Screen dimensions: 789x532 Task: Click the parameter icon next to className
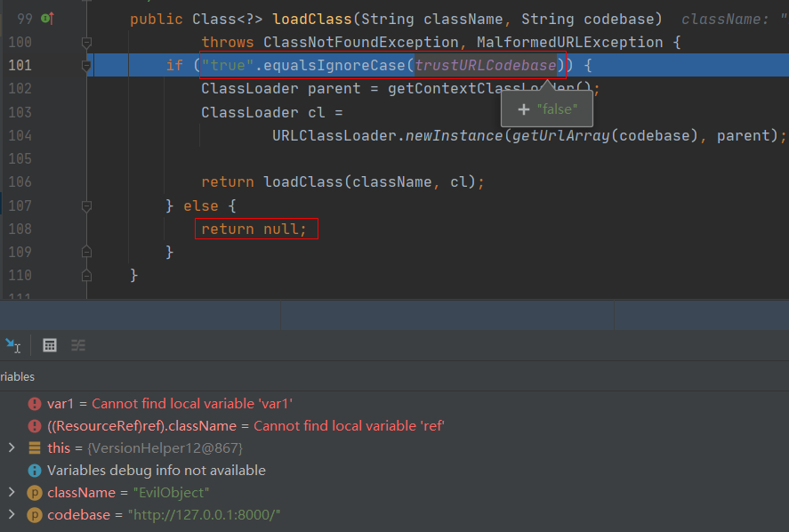click(35, 493)
